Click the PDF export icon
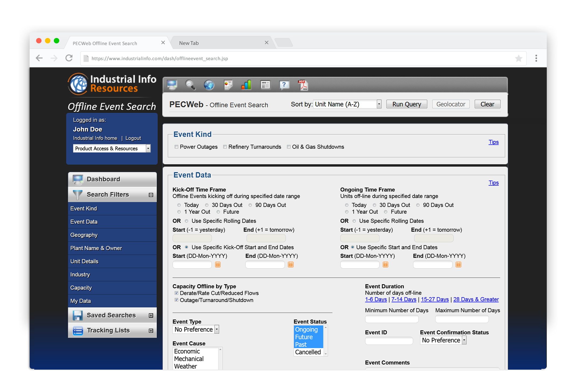578x392 pixels. point(303,85)
